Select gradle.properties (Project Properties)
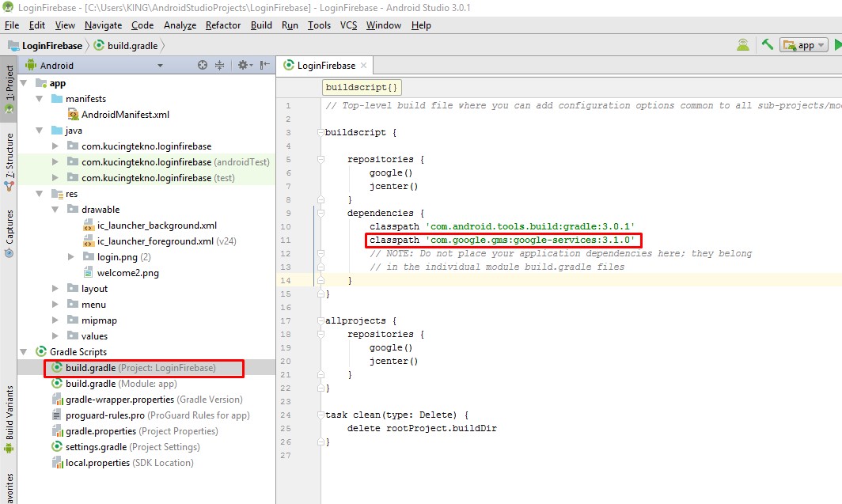 tap(135, 431)
